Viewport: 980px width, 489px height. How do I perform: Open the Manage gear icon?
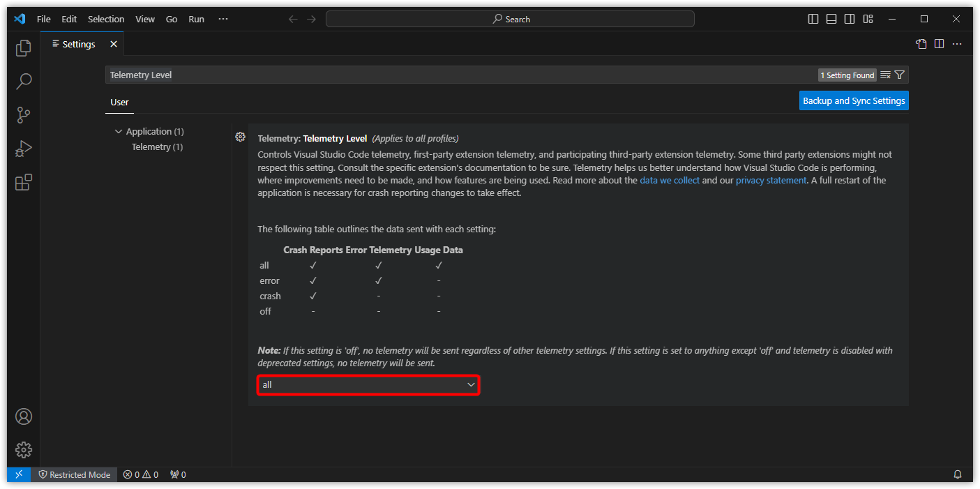pos(23,449)
